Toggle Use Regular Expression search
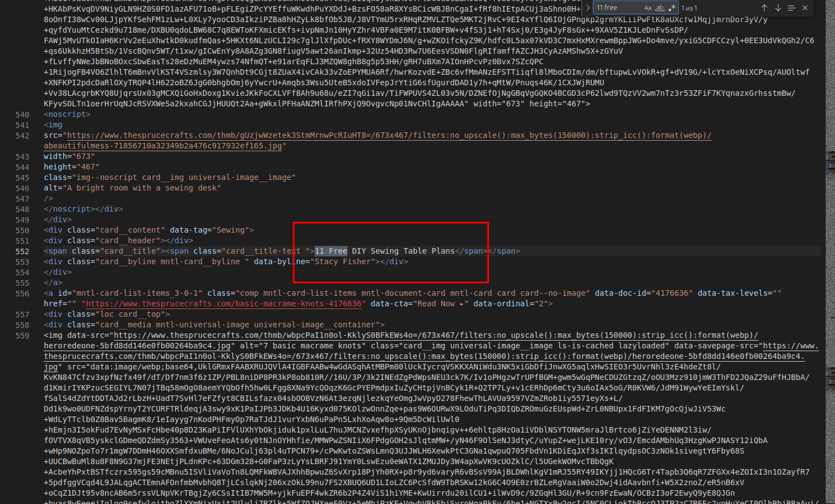The image size is (835, 504). tap(672, 8)
